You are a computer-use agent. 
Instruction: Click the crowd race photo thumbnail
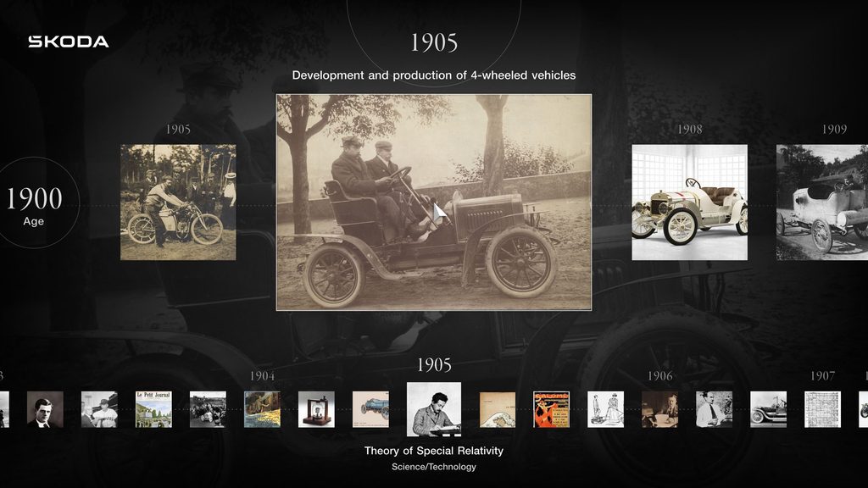(208, 409)
